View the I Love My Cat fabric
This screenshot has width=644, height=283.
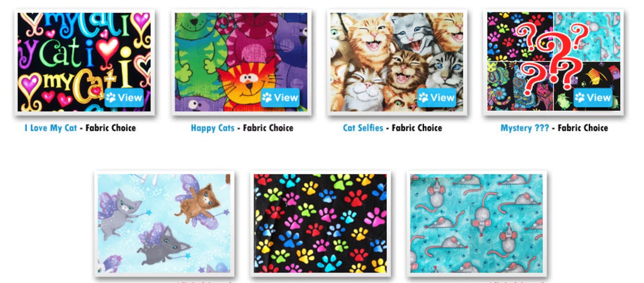pyautogui.click(x=124, y=98)
